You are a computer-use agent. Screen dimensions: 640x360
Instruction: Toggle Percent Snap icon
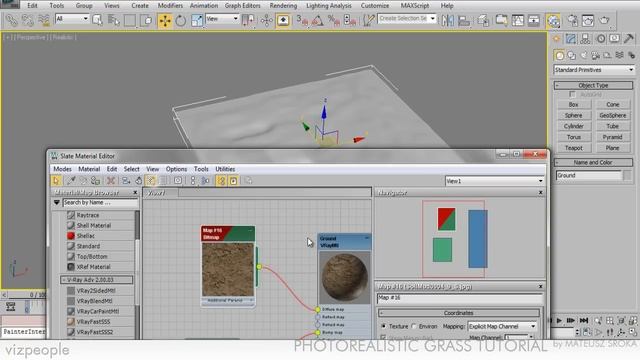coord(333,20)
